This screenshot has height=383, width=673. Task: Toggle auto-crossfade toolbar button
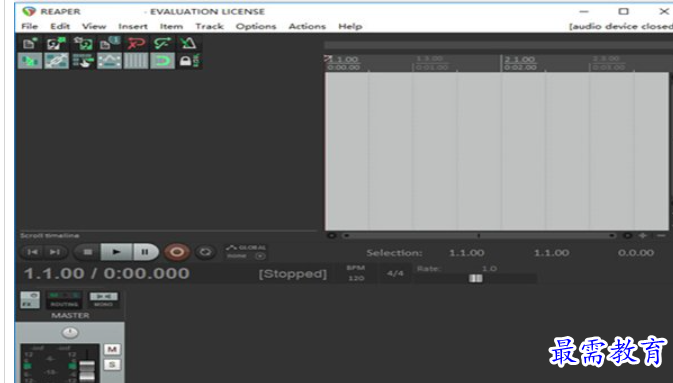coord(30,61)
